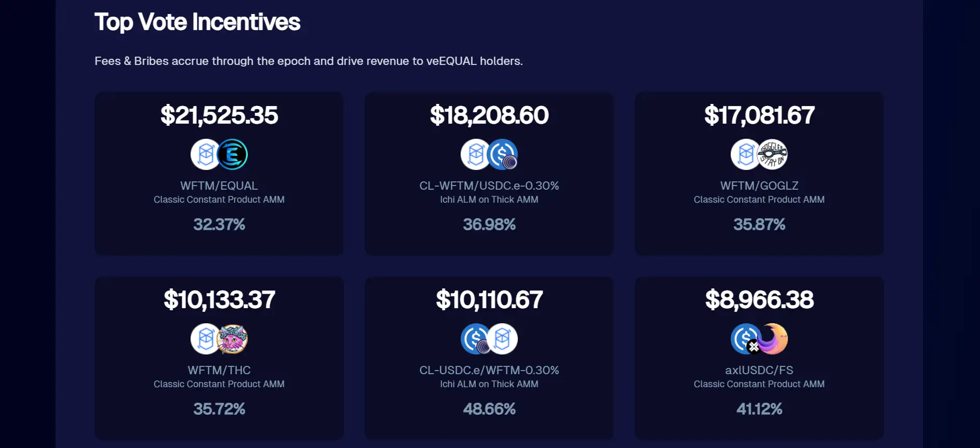Click the $21,525.35 incentive amount
The image size is (980, 448).
219,115
